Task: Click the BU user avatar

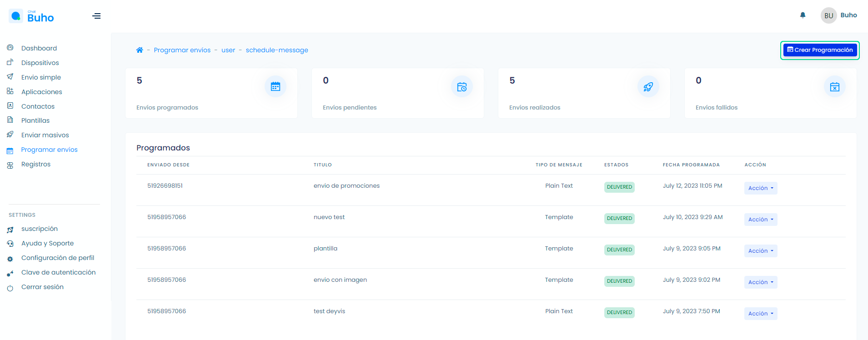Action: [x=828, y=15]
